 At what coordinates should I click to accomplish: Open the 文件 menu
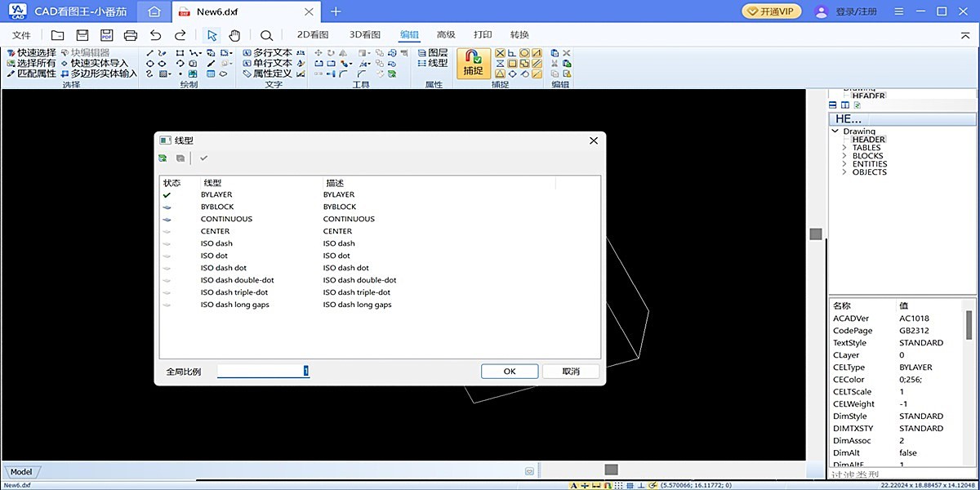coord(22,35)
